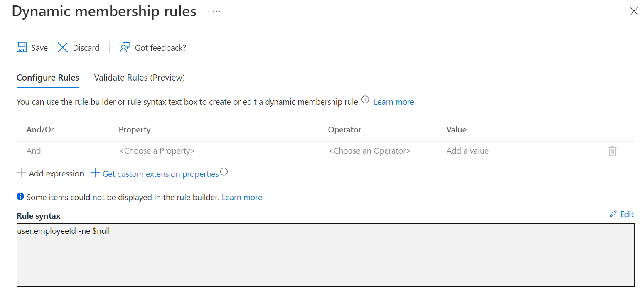Click Get custom extension properties link

160,174
